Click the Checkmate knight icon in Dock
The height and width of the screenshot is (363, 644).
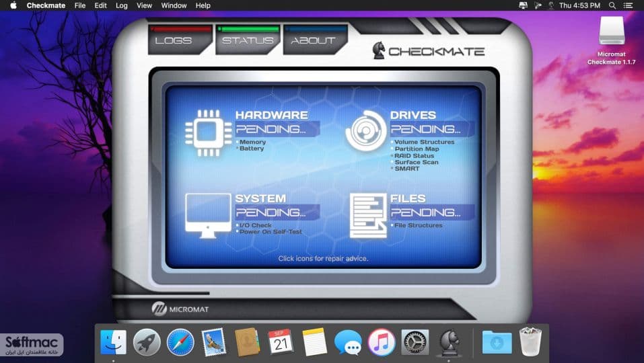[449, 342]
